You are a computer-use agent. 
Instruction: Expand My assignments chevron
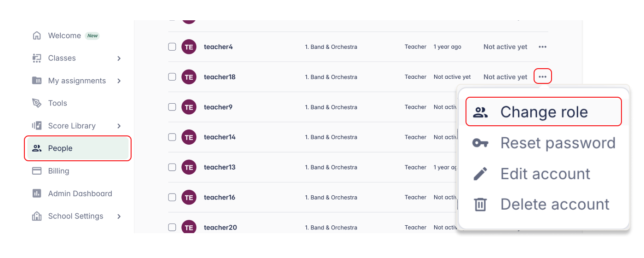click(119, 81)
